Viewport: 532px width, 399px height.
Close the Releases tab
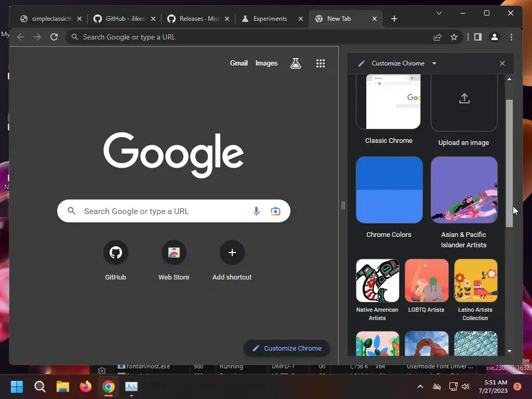pyautogui.click(x=227, y=19)
